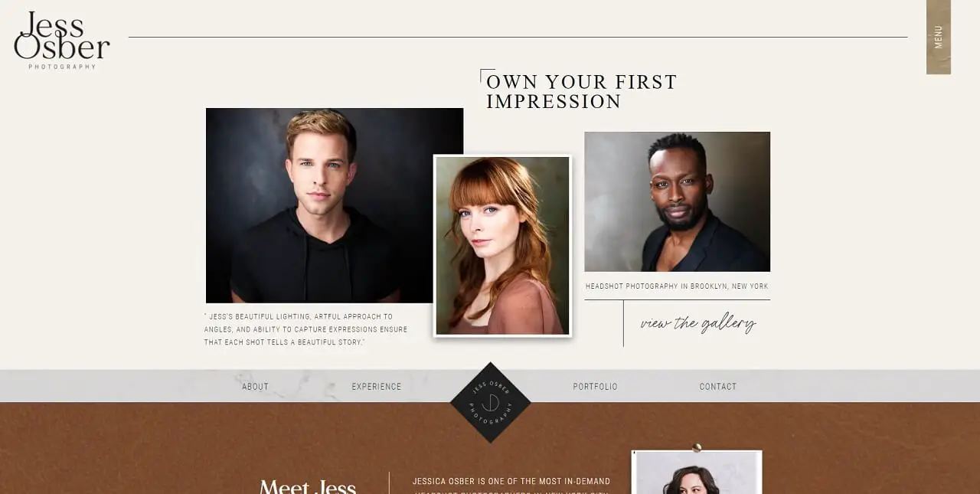Open the vertical MENU tab
This screenshot has width=980, height=494.
click(x=939, y=37)
